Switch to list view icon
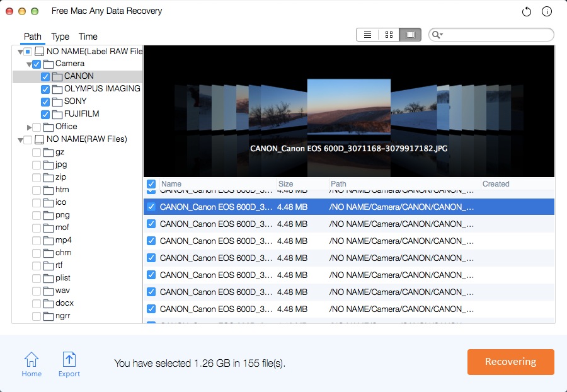This screenshot has height=392, width=567. [367, 35]
